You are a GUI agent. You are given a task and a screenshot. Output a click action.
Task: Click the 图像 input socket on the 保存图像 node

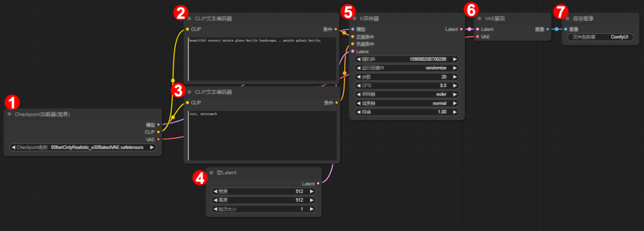point(565,29)
